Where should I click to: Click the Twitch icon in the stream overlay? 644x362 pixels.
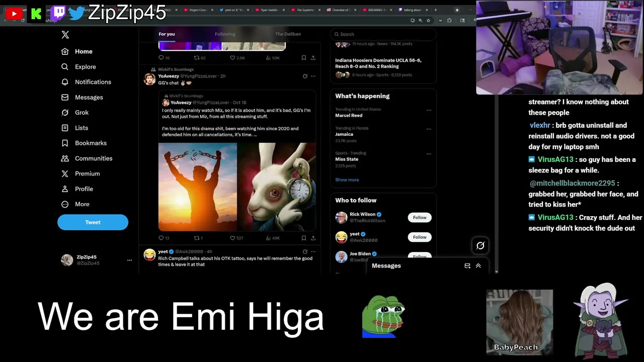58,13
